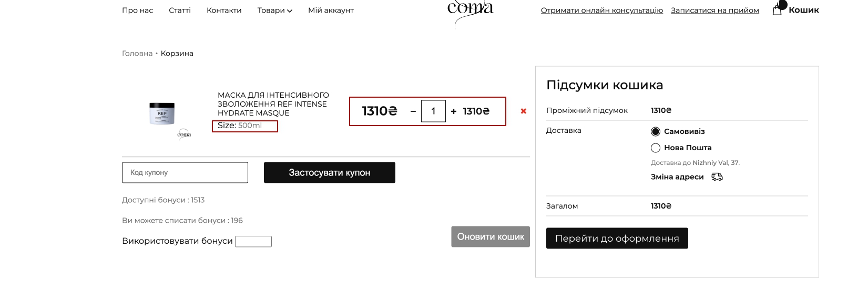Focus the Код купону input field
Image resolution: width=868 pixels, height=301 pixels.
click(x=185, y=173)
